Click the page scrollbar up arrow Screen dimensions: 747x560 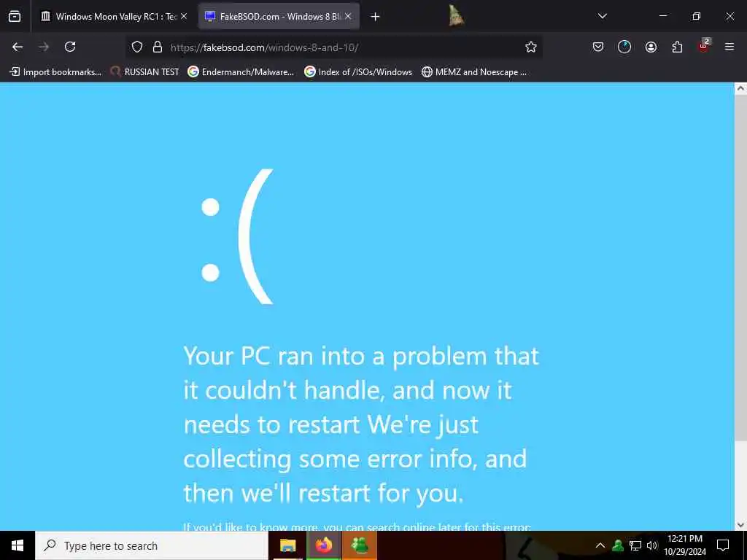740,88
